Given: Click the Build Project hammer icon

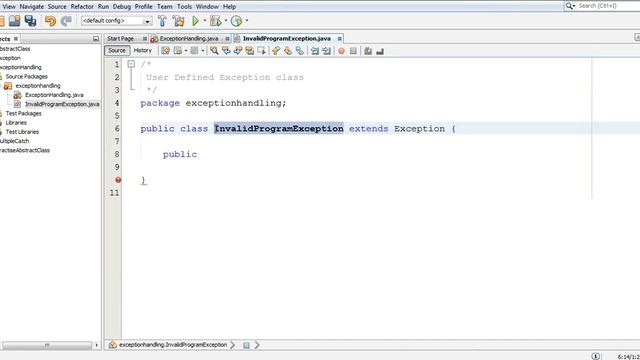Looking at the screenshot, I should [162, 21].
